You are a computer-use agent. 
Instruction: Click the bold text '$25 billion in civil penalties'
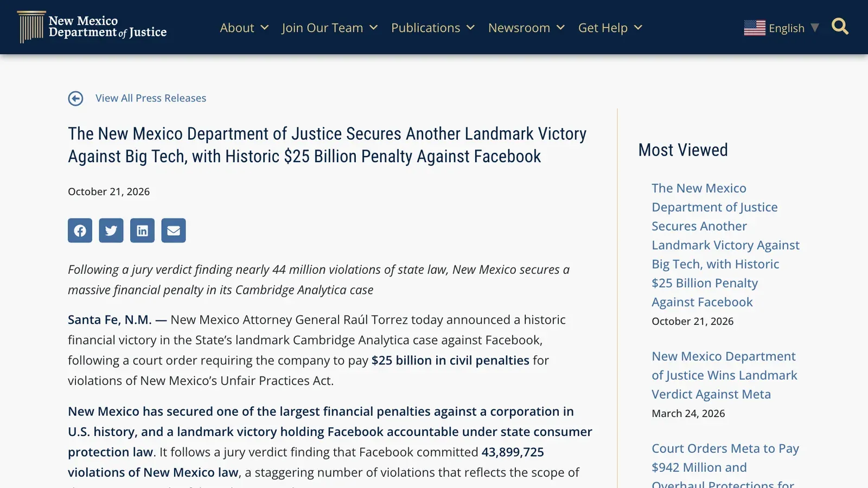[450, 360]
